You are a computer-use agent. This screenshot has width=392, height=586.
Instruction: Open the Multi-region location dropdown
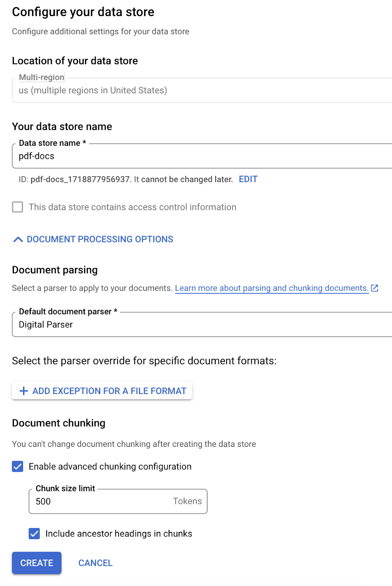point(201,90)
